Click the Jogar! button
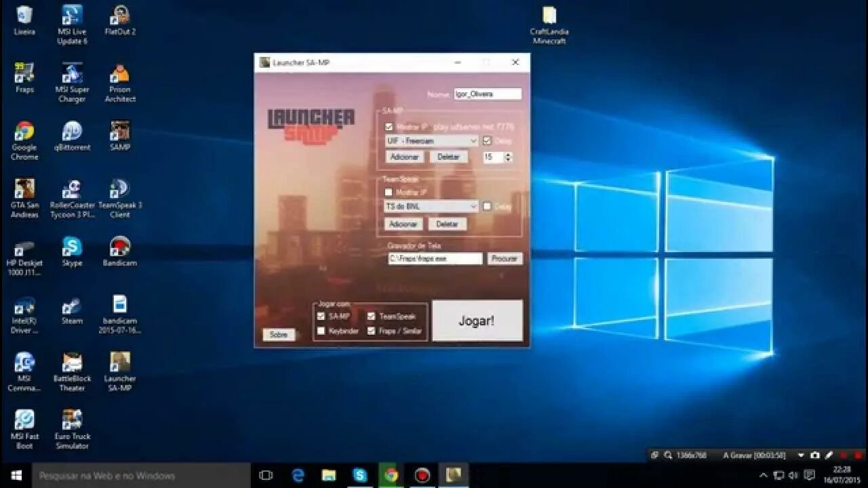 click(477, 321)
